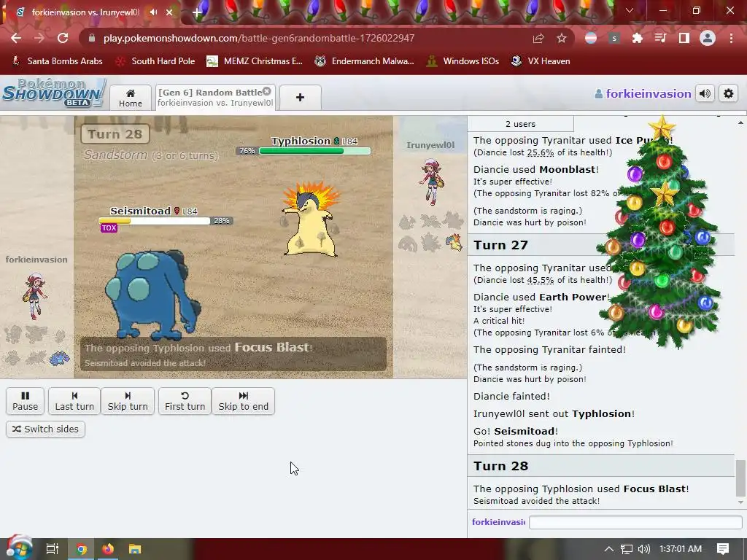Mute the tab via speaker icon
This screenshot has height=560, width=747.
pyautogui.click(x=153, y=12)
